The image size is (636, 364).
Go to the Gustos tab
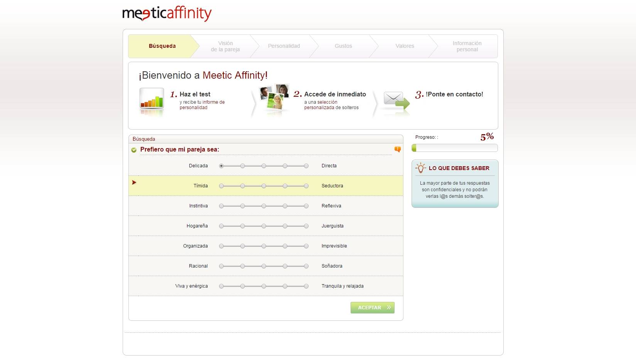(x=343, y=46)
